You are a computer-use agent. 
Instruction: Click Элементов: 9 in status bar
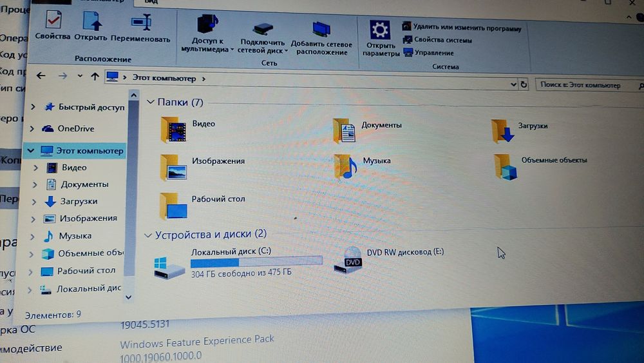tap(53, 315)
